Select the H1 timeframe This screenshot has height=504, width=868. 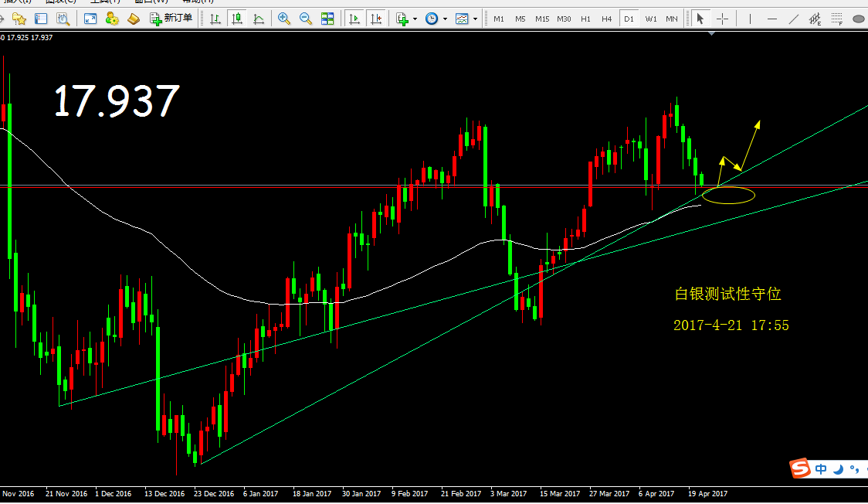585,19
